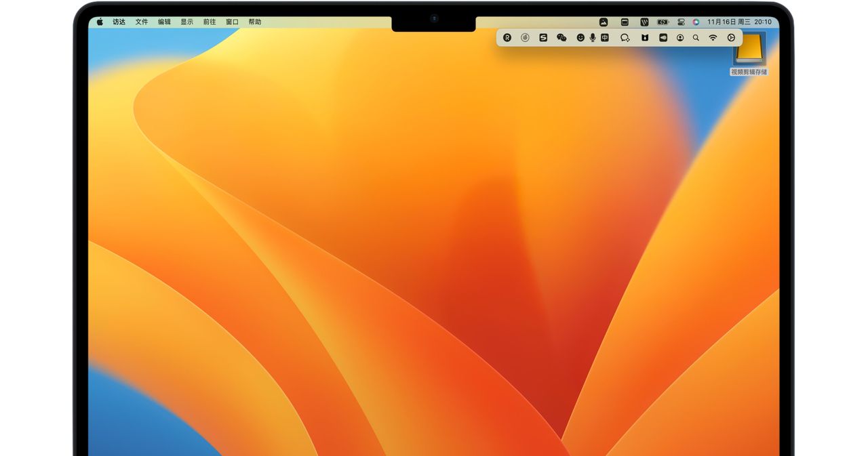Click the W icon in the menu bar
Screen dimensions: 868x456
644,22
